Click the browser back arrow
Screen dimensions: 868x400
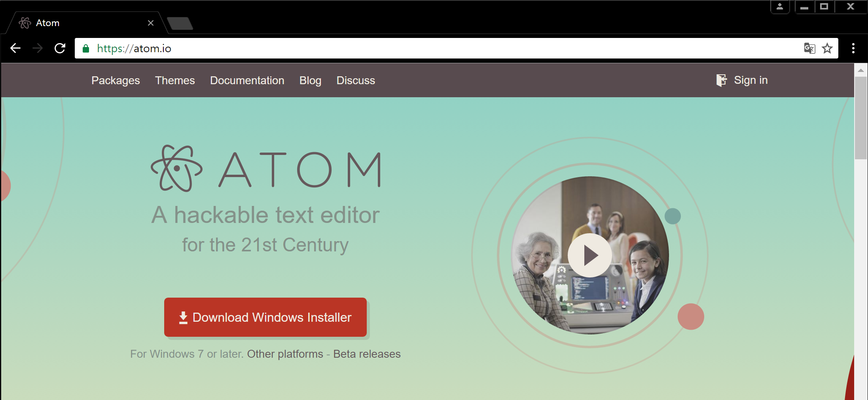click(x=15, y=48)
